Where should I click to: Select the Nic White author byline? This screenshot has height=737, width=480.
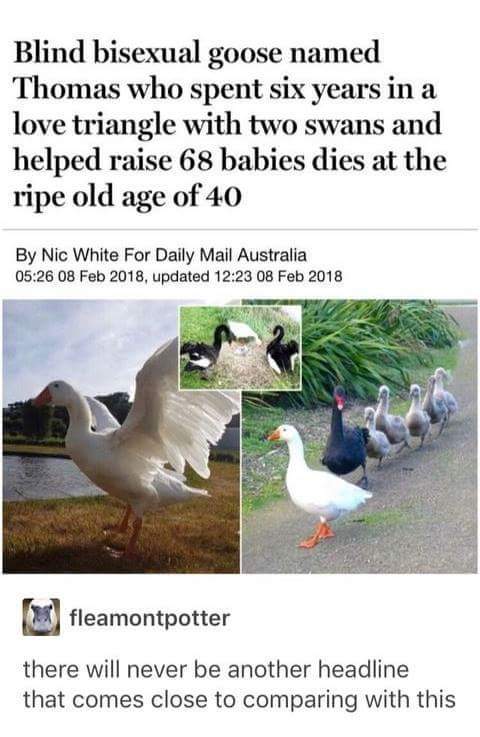[x=161, y=255]
